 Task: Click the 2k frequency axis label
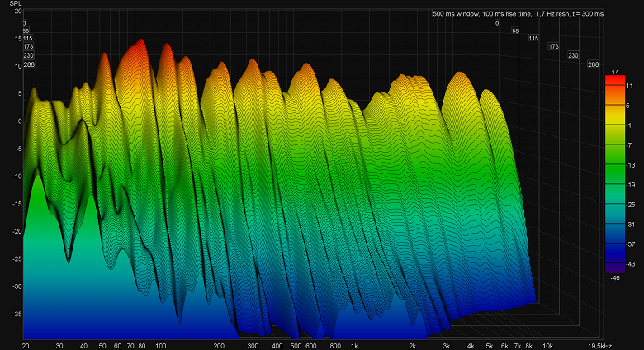click(412, 346)
